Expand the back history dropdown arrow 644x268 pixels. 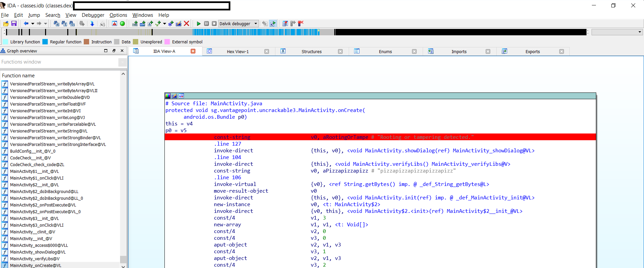pyautogui.click(x=33, y=24)
